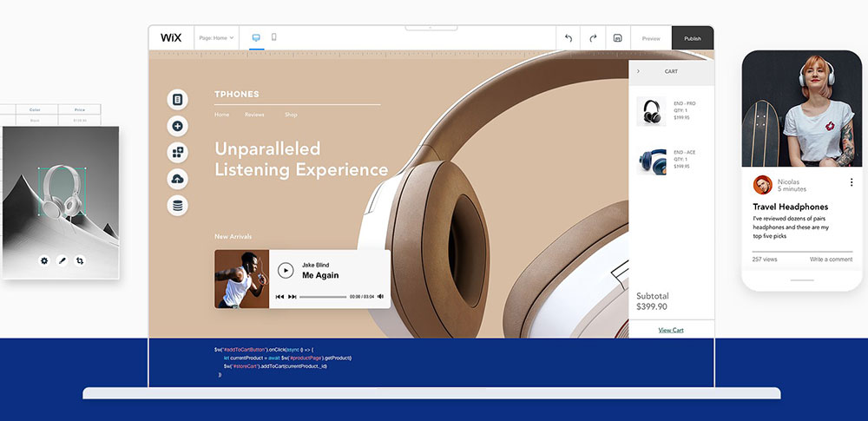Viewport: 868px width, 421px height.
Task: Mute the audio player volume
Action: (x=380, y=297)
